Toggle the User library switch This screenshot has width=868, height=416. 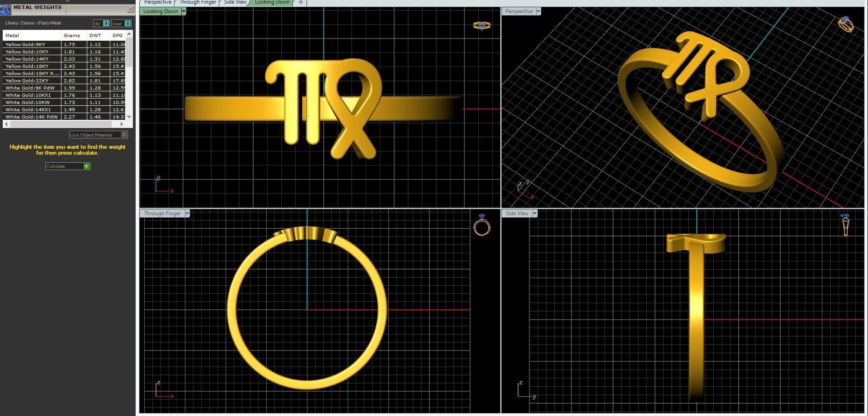[121, 24]
